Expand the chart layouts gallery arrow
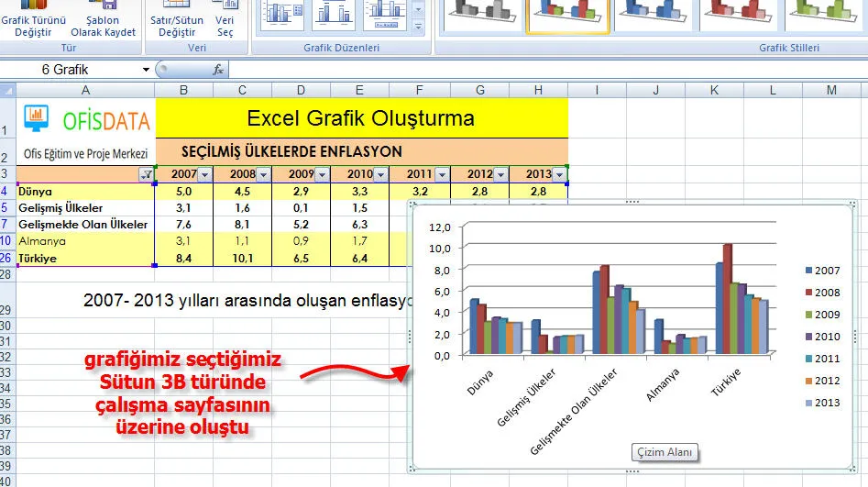This screenshot has height=487, width=868. click(x=419, y=26)
